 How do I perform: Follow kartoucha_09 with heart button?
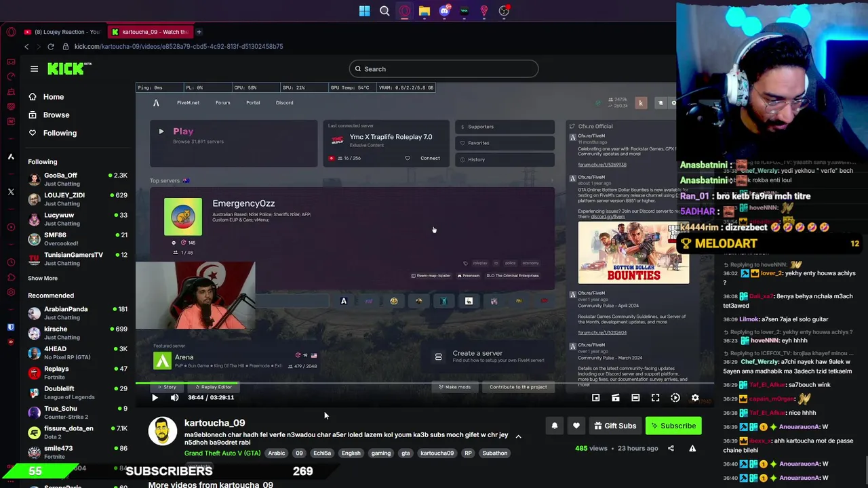click(576, 426)
